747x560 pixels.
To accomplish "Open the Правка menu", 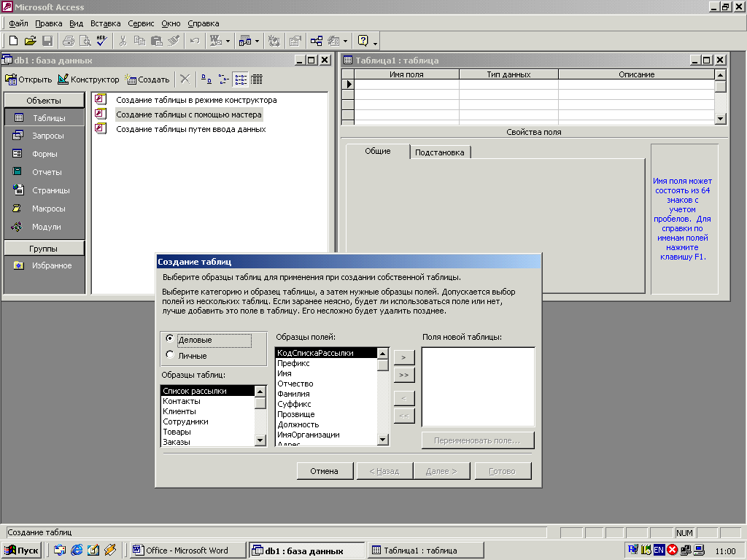I will 49,23.
